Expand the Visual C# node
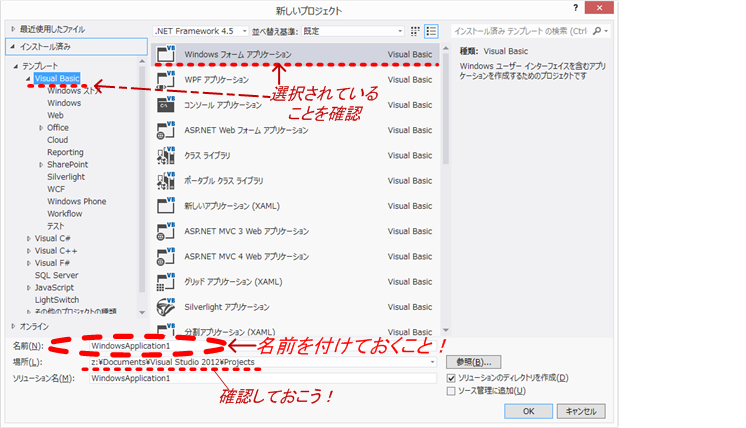The width and height of the screenshot is (746, 428). [29, 239]
